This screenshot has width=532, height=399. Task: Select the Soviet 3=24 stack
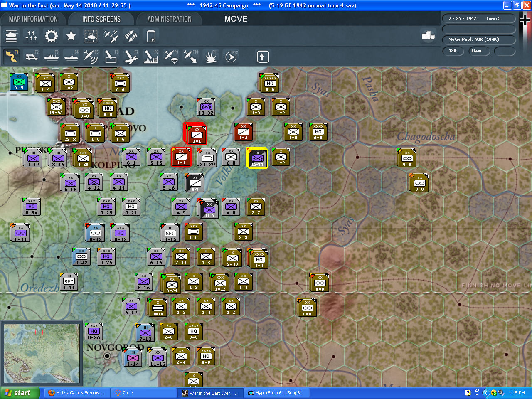tap(171, 283)
